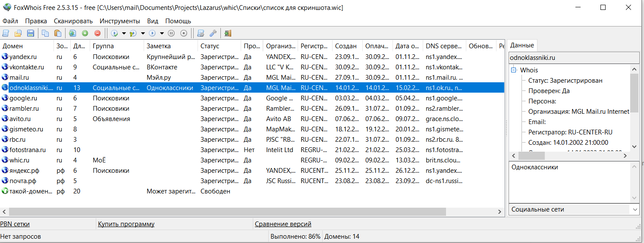
Task: Click the odnoklassniki.ru domain name field
Action: [574, 57]
